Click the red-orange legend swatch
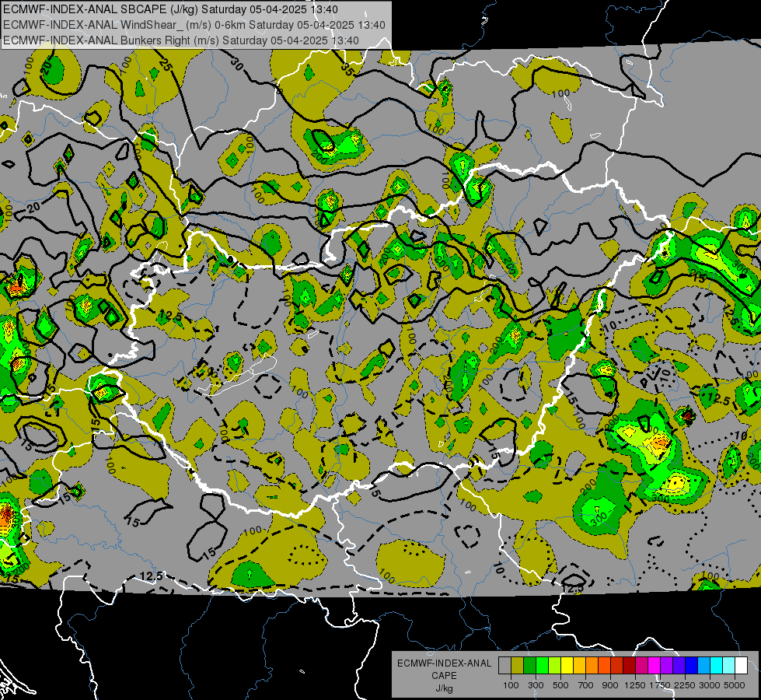The image size is (761, 700). coord(604,665)
